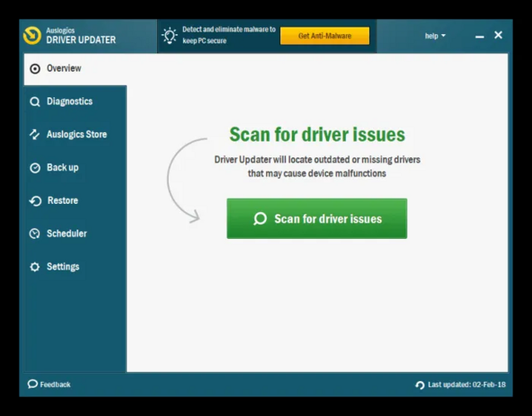Click the lightbulb tip icon in header
The width and height of the screenshot is (532, 416).
pyautogui.click(x=170, y=36)
